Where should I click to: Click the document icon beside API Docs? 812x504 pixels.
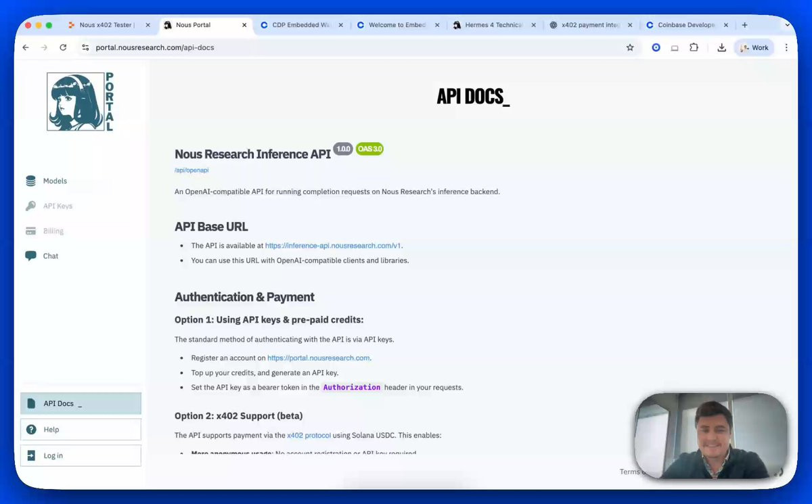pos(31,404)
